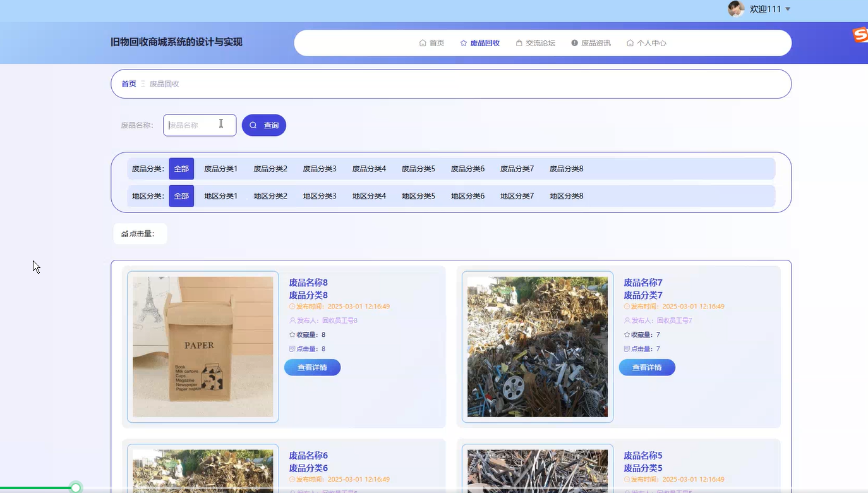The width and height of the screenshot is (868, 493).
Task: Filter by 地区分类2
Action: tap(270, 196)
